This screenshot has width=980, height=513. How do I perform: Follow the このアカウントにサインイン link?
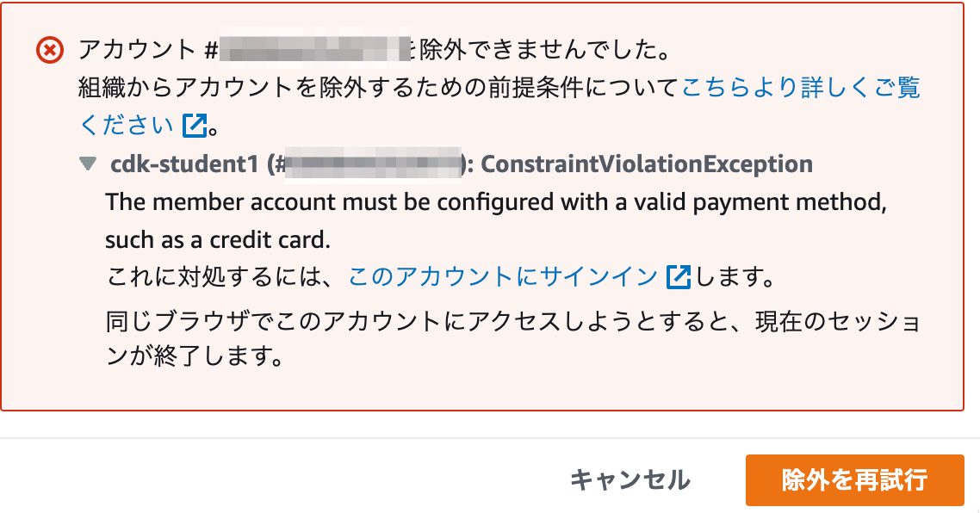pyautogui.click(x=503, y=277)
